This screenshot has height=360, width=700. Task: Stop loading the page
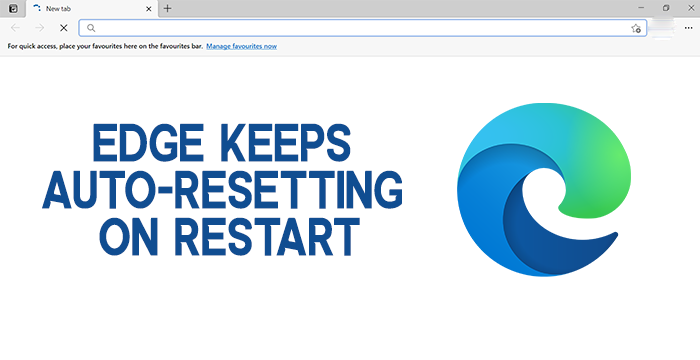[64, 28]
